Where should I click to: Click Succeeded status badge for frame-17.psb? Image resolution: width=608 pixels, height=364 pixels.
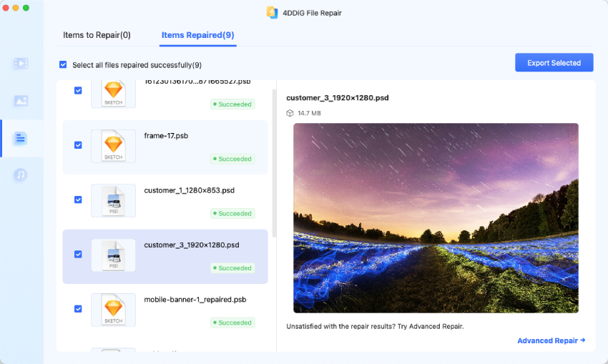(x=232, y=159)
